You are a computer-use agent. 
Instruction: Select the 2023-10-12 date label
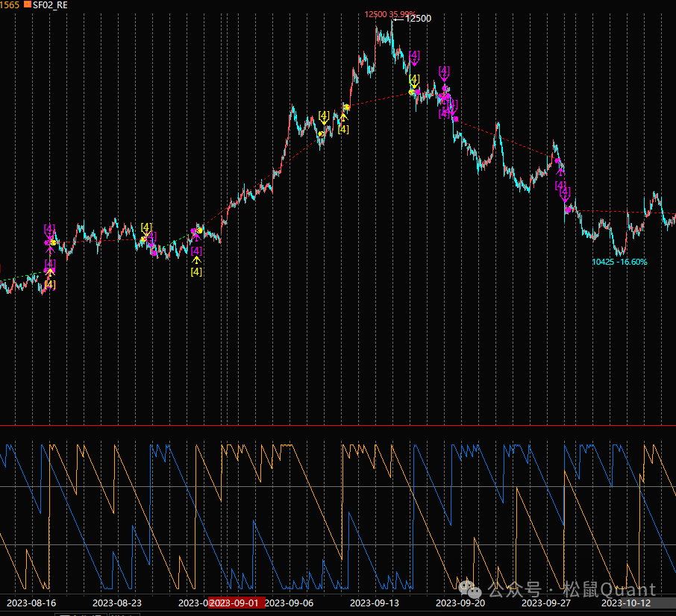tap(626, 603)
